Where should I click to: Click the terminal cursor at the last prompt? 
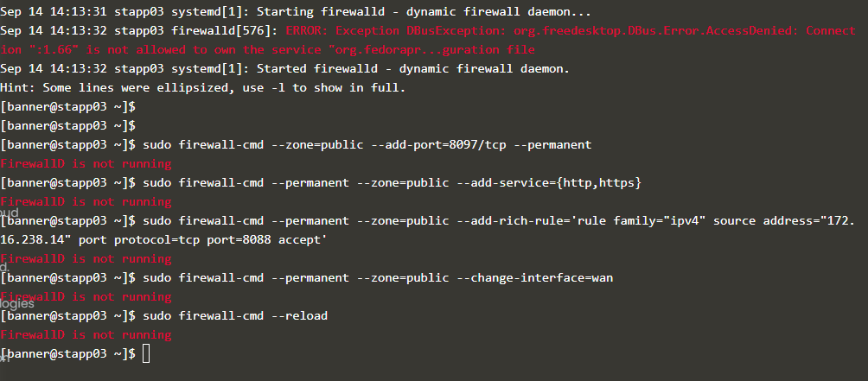pyautogui.click(x=146, y=353)
